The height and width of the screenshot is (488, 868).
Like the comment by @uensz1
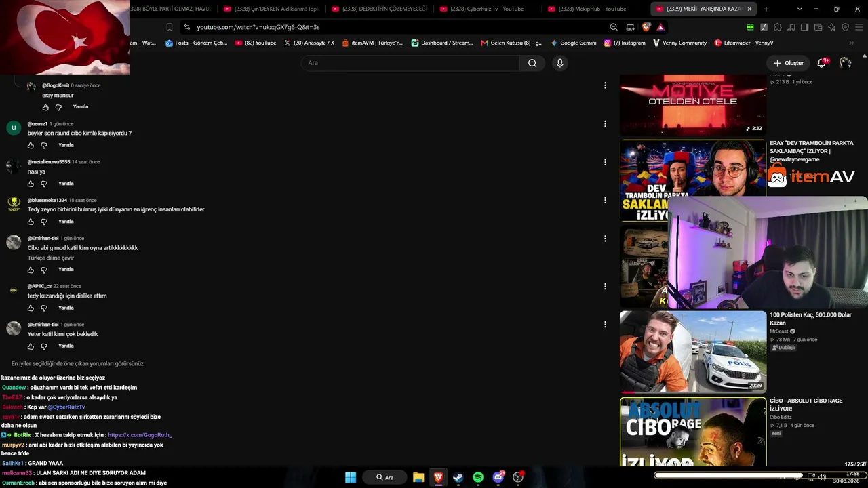(31, 146)
